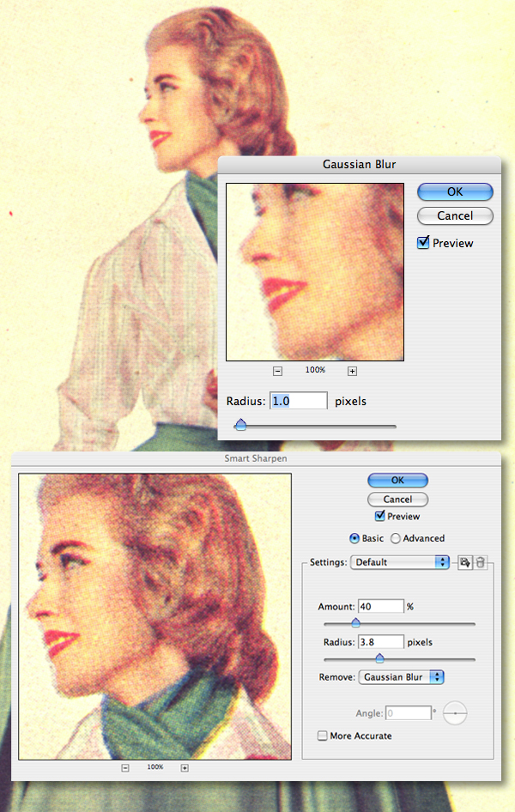Click Gaussian Blur face preview thumbnail
The width and height of the screenshot is (515, 812).
tap(315, 272)
